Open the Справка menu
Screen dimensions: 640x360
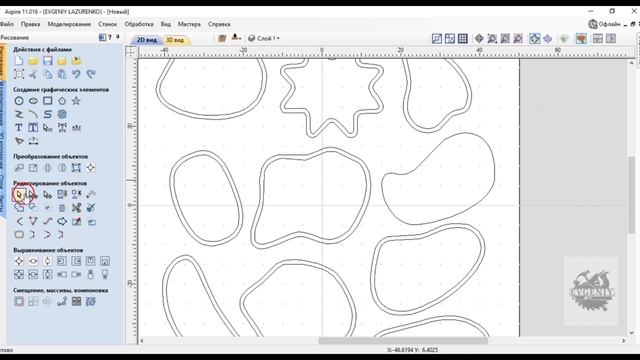[219, 24]
